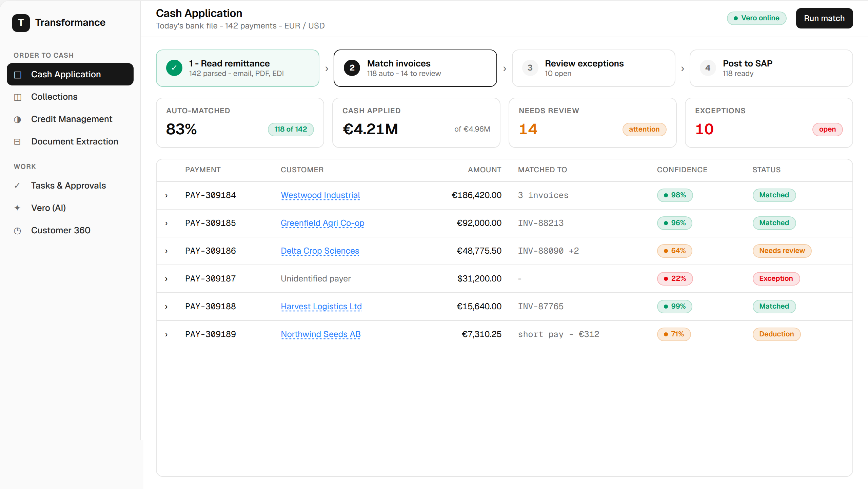Click the open badge on Exceptions card

[827, 129]
